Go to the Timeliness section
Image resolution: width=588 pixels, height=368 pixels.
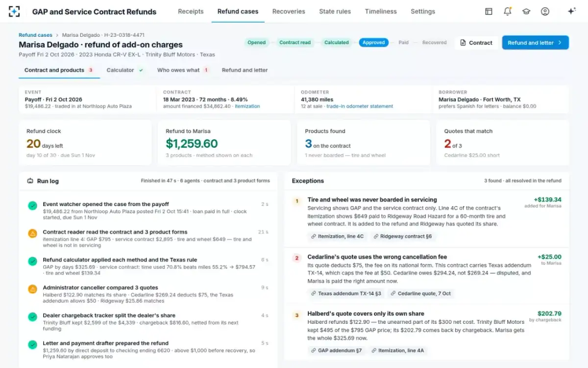pos(381,11)
